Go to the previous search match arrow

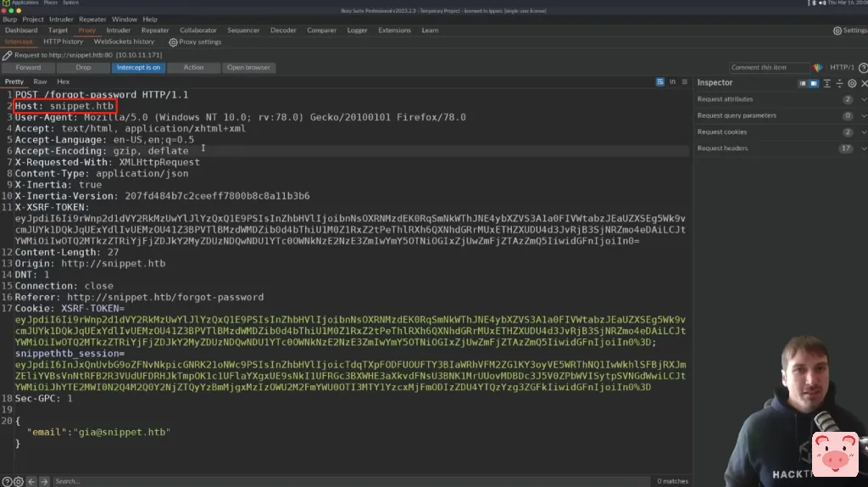click(31, 481)
